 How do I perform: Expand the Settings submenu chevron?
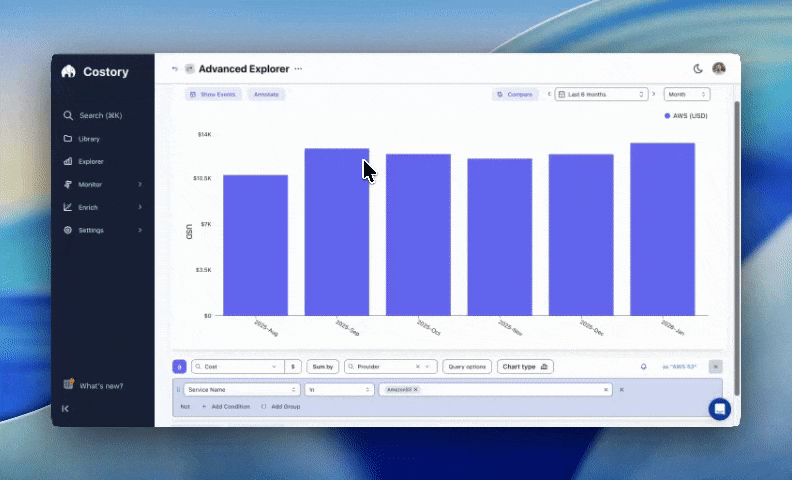tap(140, 230)
